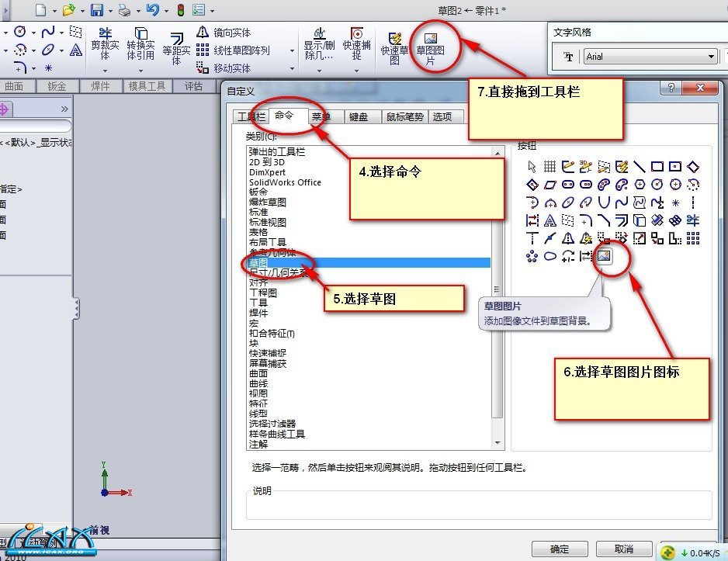Click the Open folder icon
The width and height of the screenshot is (728, 561).
click(69, 10)
